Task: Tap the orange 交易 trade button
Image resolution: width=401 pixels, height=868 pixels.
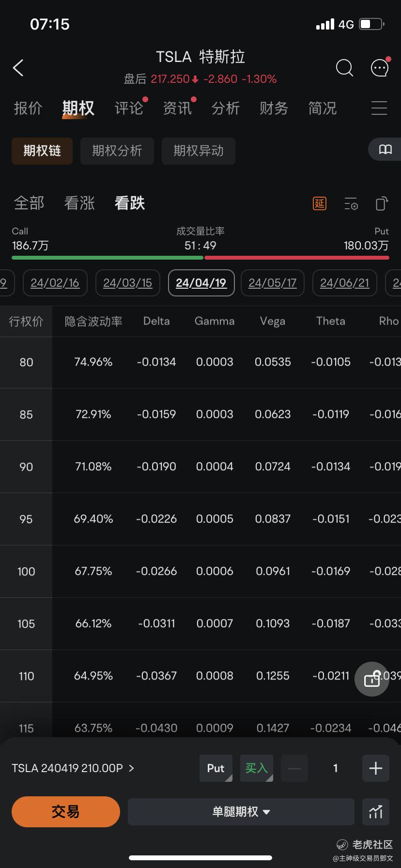Action: pos(66,812)
